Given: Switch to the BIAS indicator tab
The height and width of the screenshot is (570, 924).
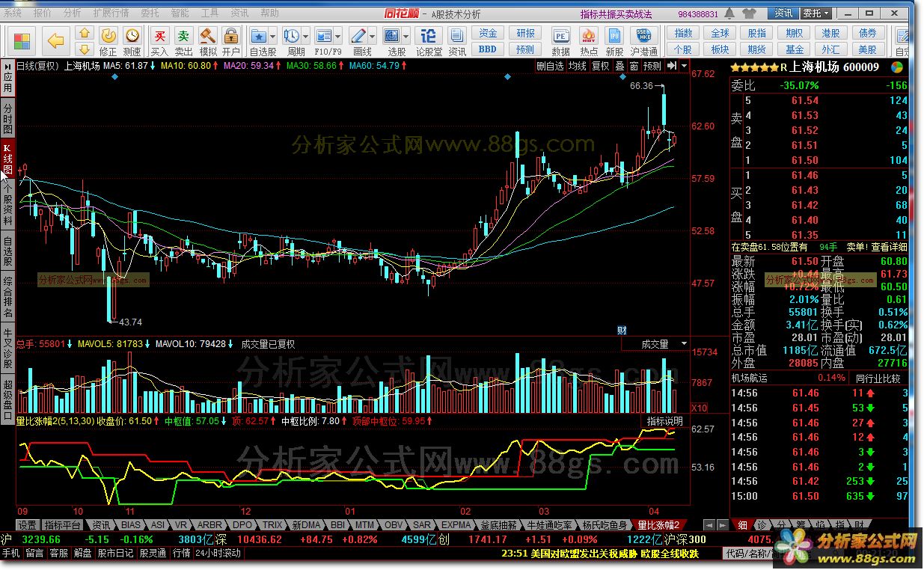Looking at the screenshot, I should click(132, 525).
